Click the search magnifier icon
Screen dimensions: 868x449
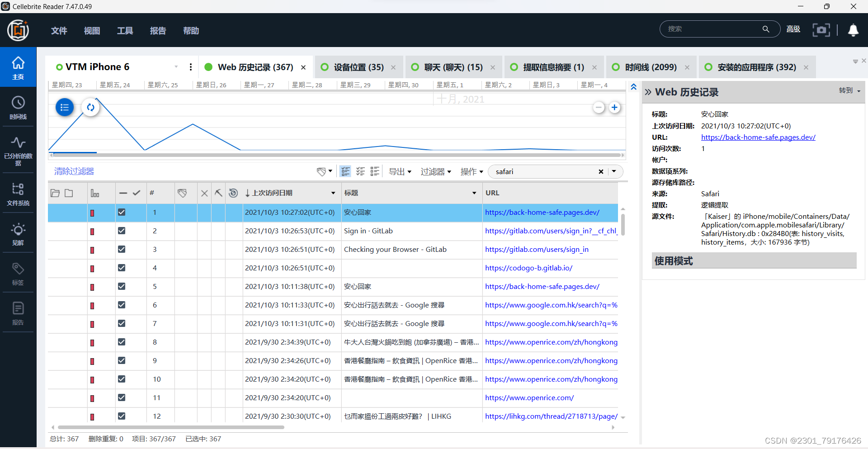[x=766, y=29]
